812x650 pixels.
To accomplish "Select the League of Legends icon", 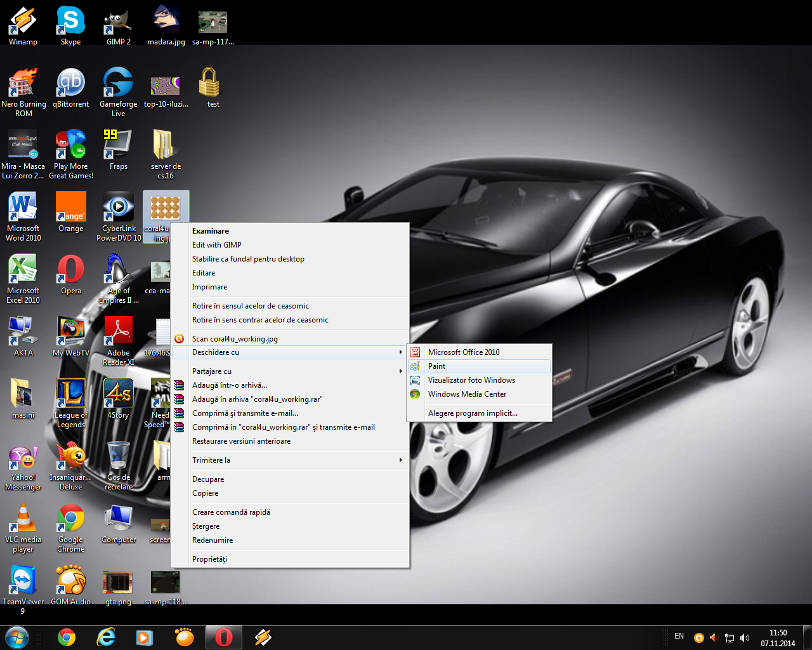I will tap(70, 395).
